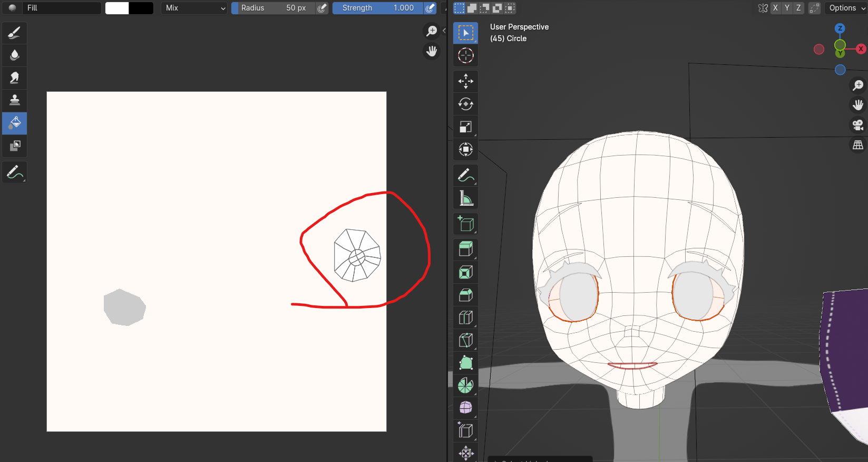The height and width of the screenshot is (462, 868).
Task: Click the 3D viewport zoom gizmo
Action: point(858,85)
